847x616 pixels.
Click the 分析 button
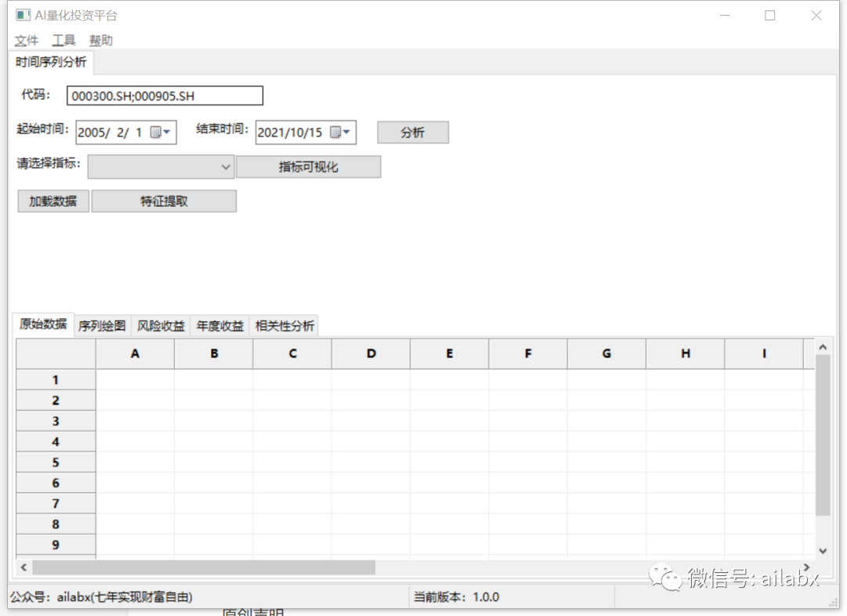[413, 132]
